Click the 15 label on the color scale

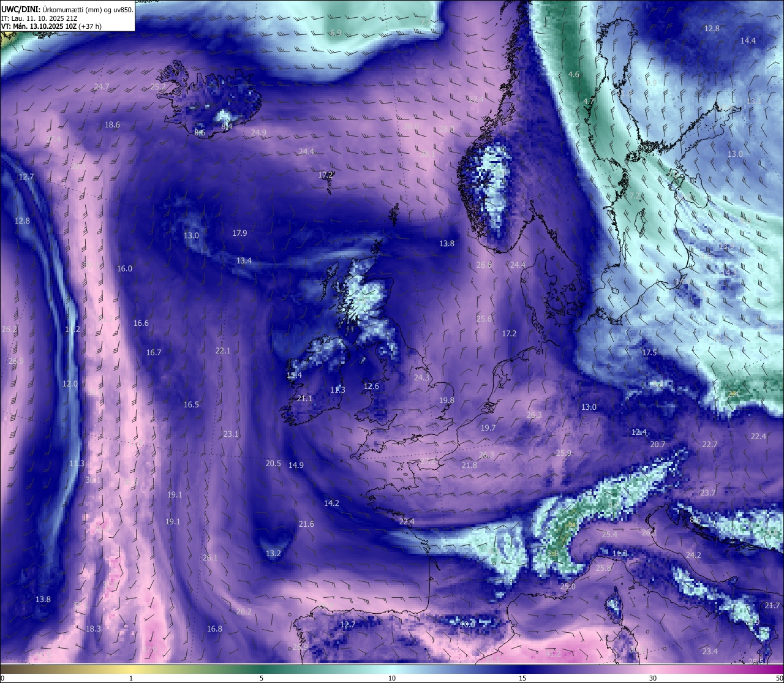coord(522,678)
